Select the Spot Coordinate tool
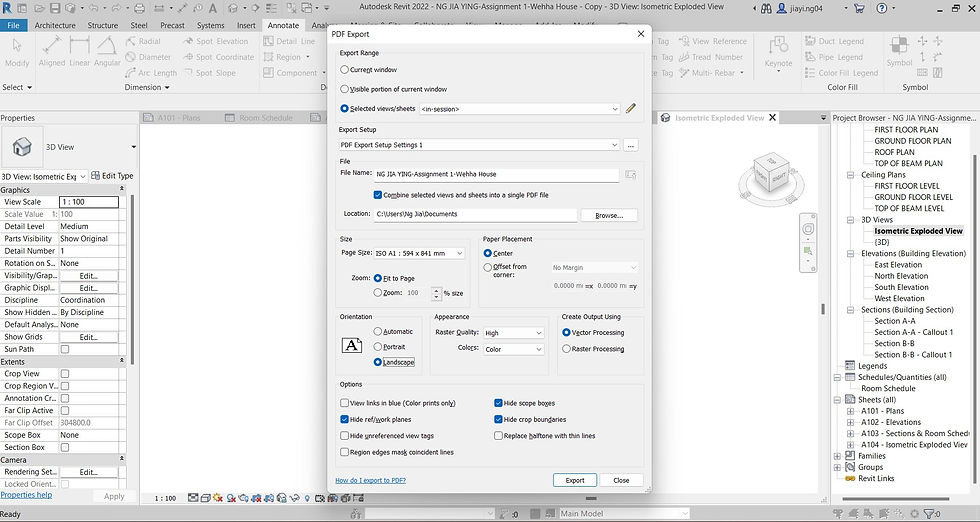Screen dimensions: 980x522 219,57
